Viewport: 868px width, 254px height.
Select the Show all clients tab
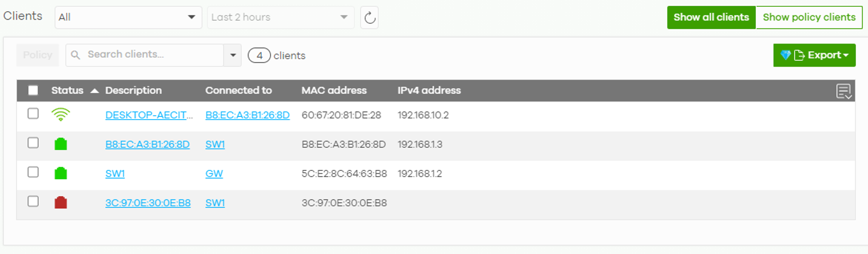pos(711,17)
